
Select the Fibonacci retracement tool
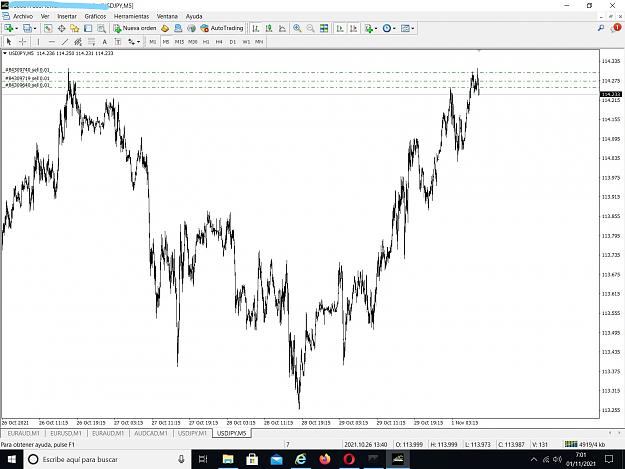pyautogui.click(x=91, y=41)
